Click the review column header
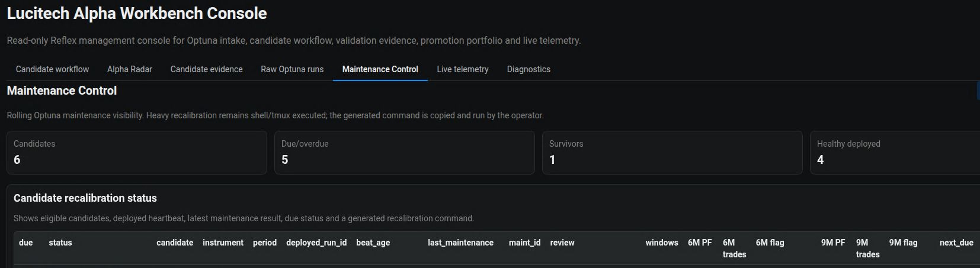Screen dimensions: 980x268 562,243
